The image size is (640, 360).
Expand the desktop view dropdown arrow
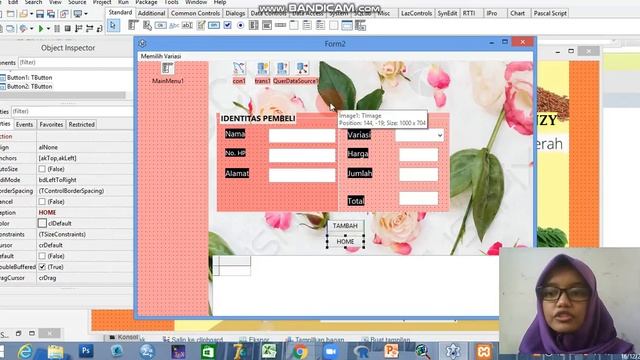pyautogui.click(x=86, y=14)
